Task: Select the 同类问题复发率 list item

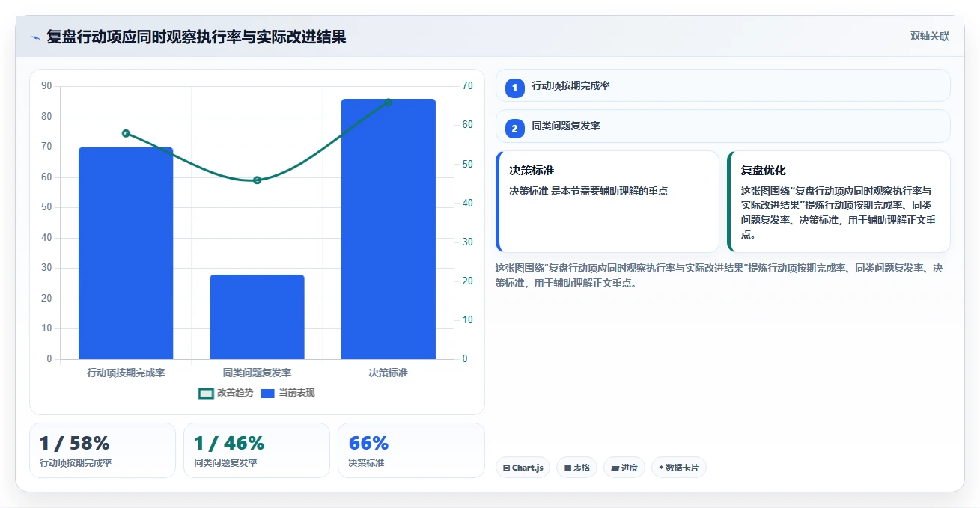Action: 722,126
